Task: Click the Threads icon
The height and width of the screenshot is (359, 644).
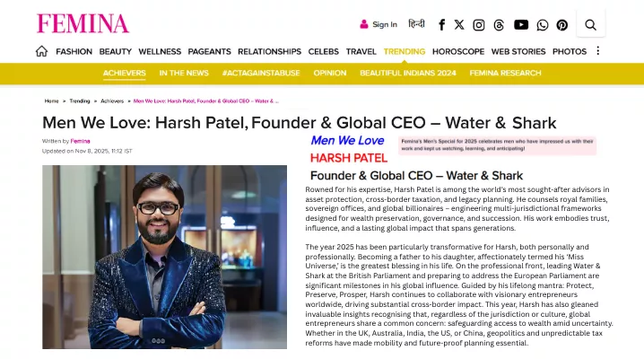Action: click(500, 25)
